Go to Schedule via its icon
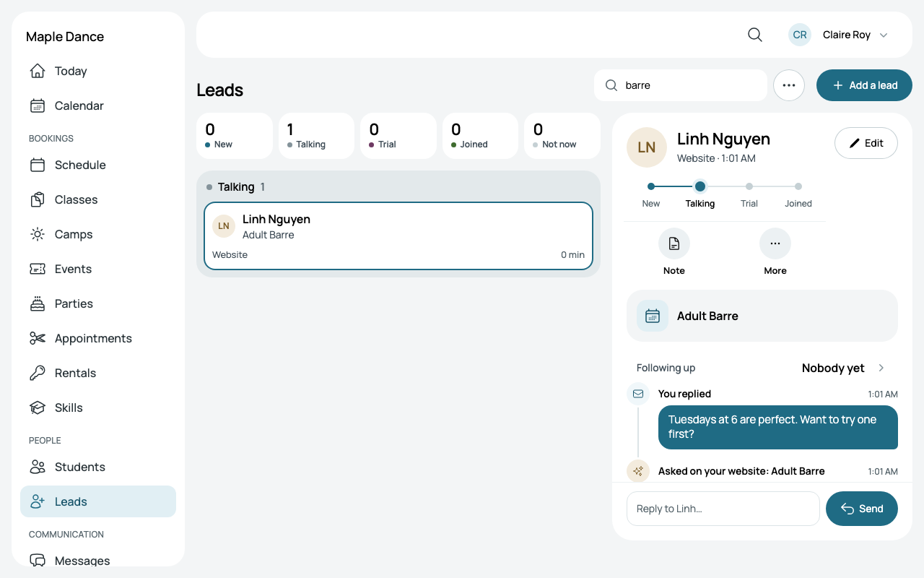Viewport: 924px width, 578px height. point(38,165)
